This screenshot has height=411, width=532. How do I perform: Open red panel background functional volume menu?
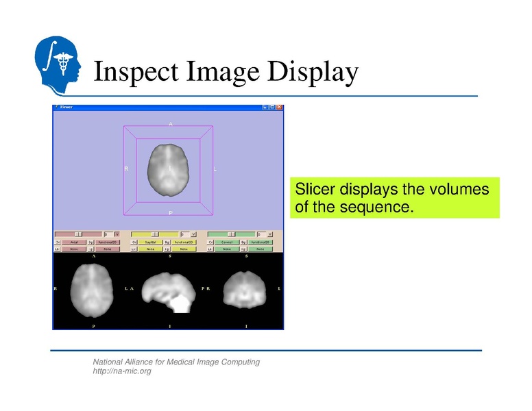point(108,242)
